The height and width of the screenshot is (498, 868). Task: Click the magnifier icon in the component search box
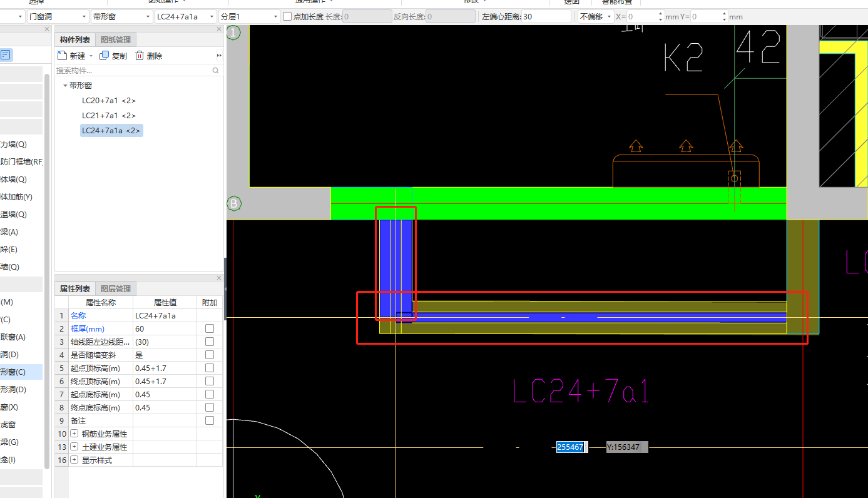(216, 71)
